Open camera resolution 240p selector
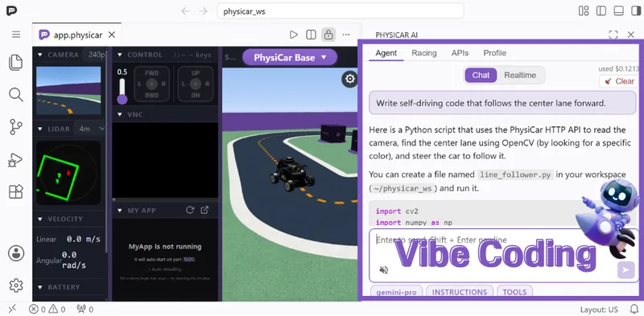Viewport: 644px width, 316px height. (x=95, y=55)
